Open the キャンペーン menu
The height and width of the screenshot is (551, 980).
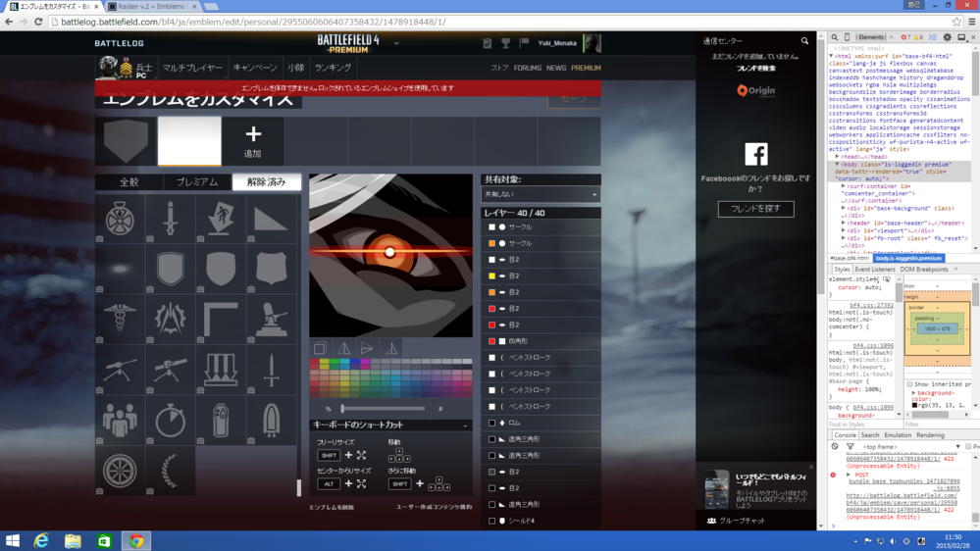[255, 68]
